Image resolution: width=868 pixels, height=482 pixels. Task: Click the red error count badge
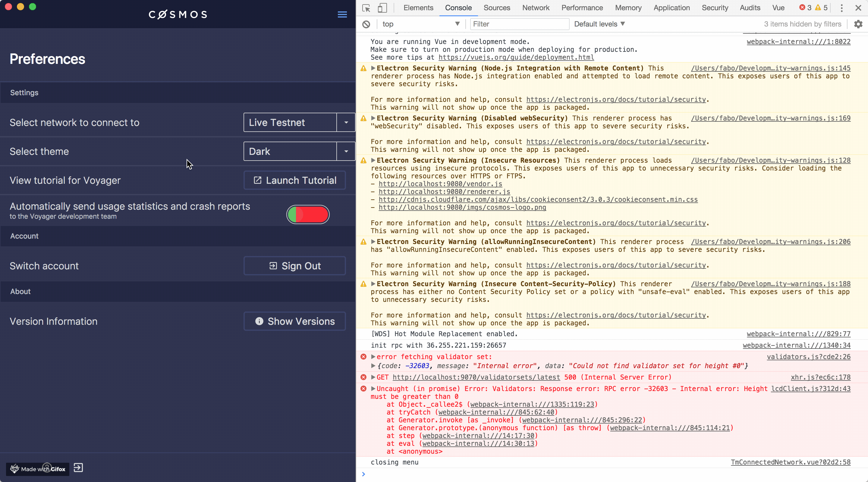[805, 8]
